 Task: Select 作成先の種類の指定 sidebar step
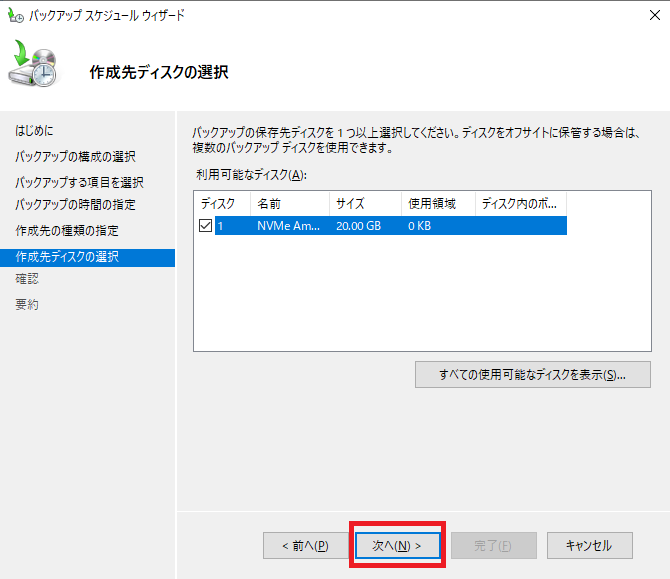68,231
